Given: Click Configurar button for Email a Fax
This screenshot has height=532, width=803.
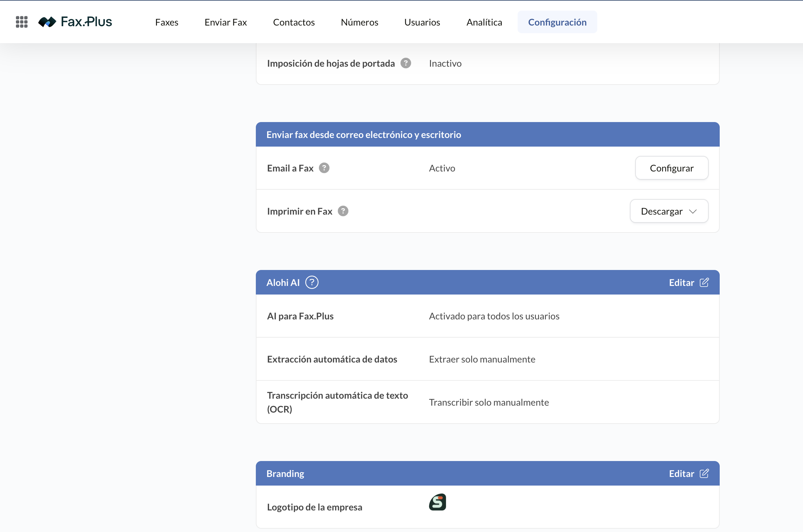Looking at the screenshot, I should [x=672, y=168].
